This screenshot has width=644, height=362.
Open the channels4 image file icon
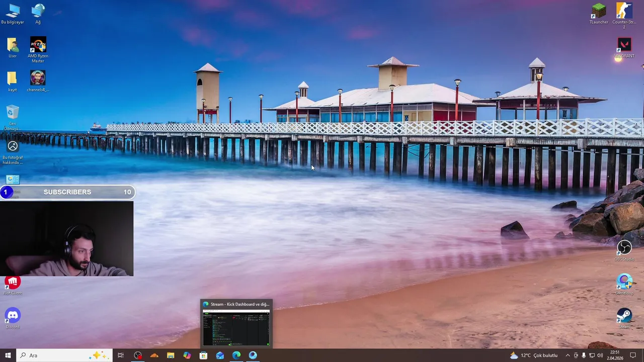point(38,81)
